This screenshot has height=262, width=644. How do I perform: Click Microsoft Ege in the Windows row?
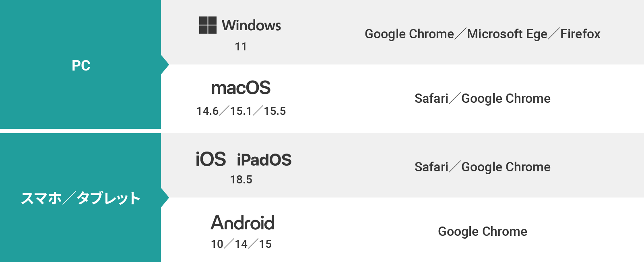click(x=507, y=34)
